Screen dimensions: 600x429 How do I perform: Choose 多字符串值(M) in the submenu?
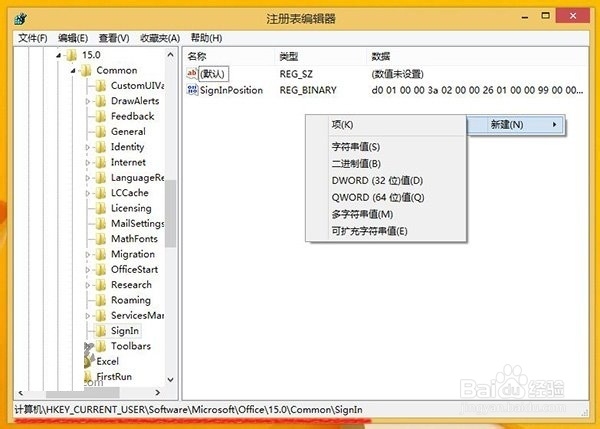386,214
